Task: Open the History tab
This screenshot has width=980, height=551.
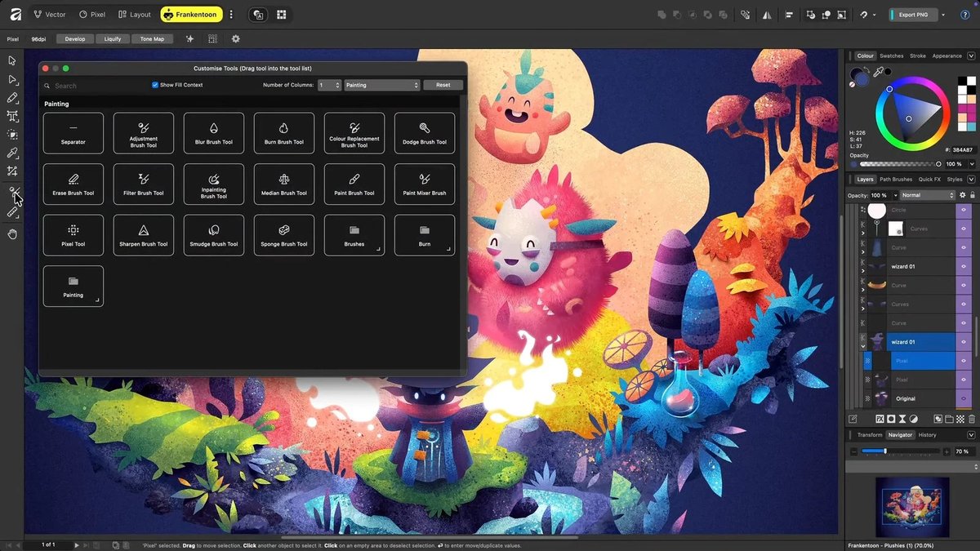Action: click(x=927, y=434)
